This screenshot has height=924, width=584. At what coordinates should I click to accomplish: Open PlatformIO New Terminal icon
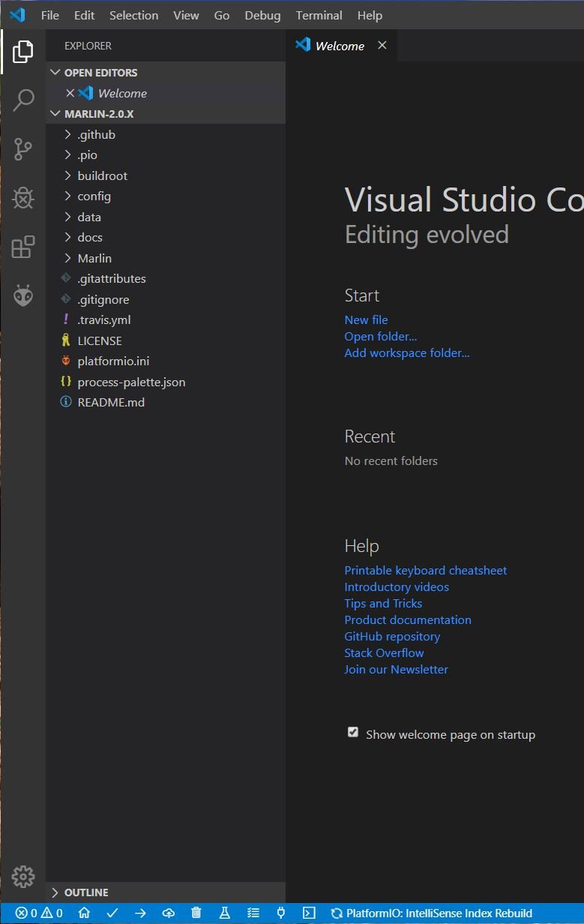pos(309,913)
